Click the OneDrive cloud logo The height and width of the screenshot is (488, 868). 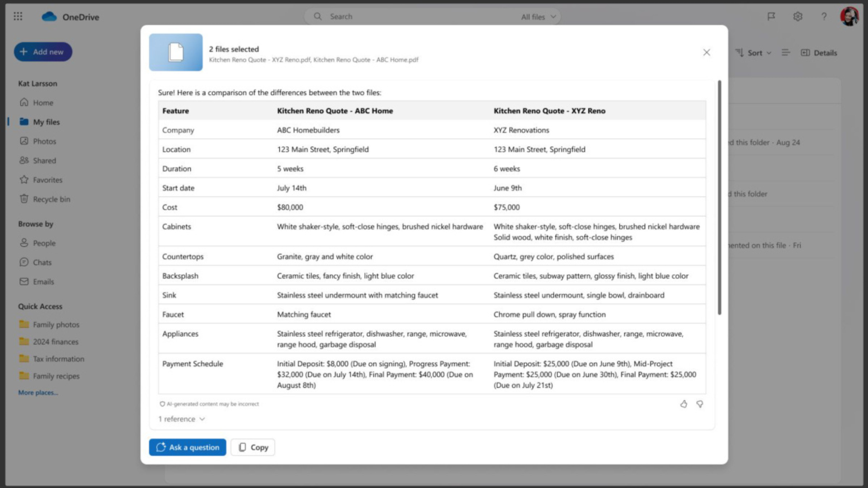[x=50, y=16]
